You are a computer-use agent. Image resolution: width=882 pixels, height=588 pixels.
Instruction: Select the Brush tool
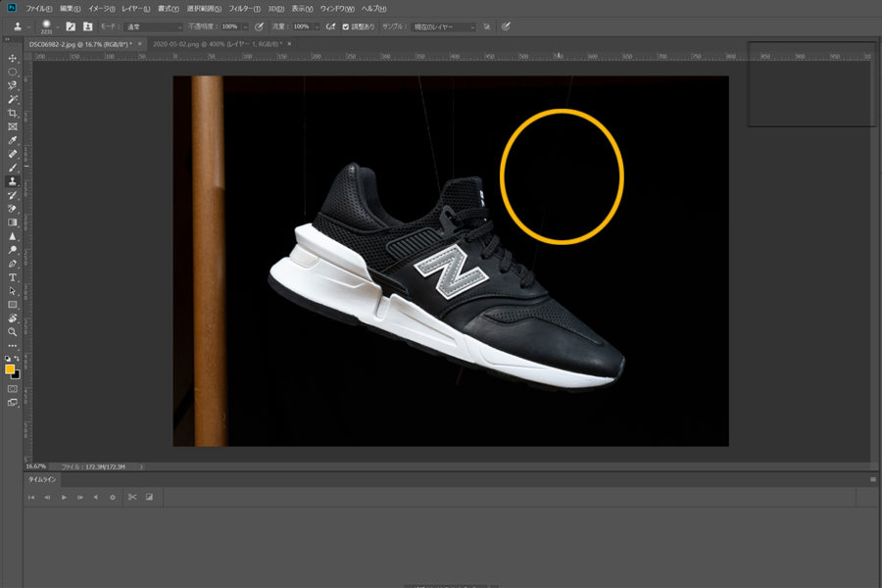(x=13, y=168)
